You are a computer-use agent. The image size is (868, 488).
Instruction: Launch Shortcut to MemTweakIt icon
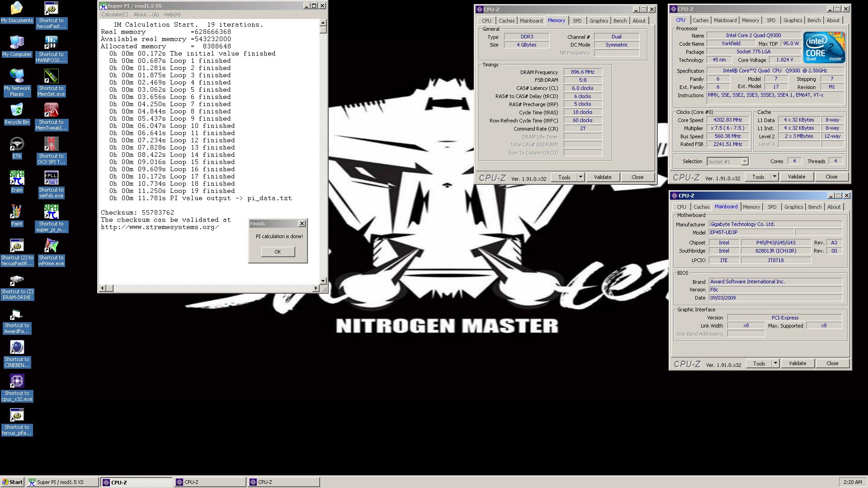click(x=51, y=117)
